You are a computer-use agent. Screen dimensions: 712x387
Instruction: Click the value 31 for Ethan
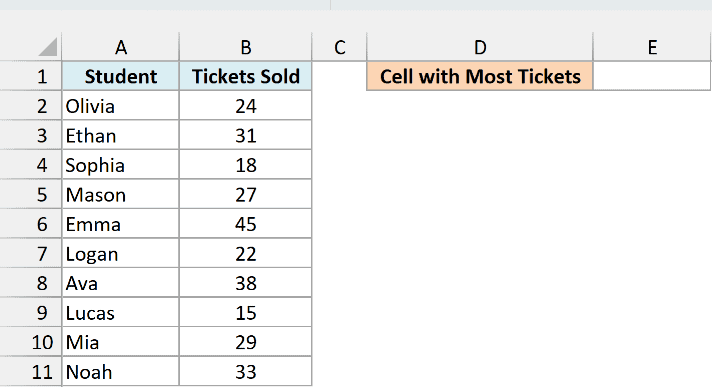tap(246, 135)
